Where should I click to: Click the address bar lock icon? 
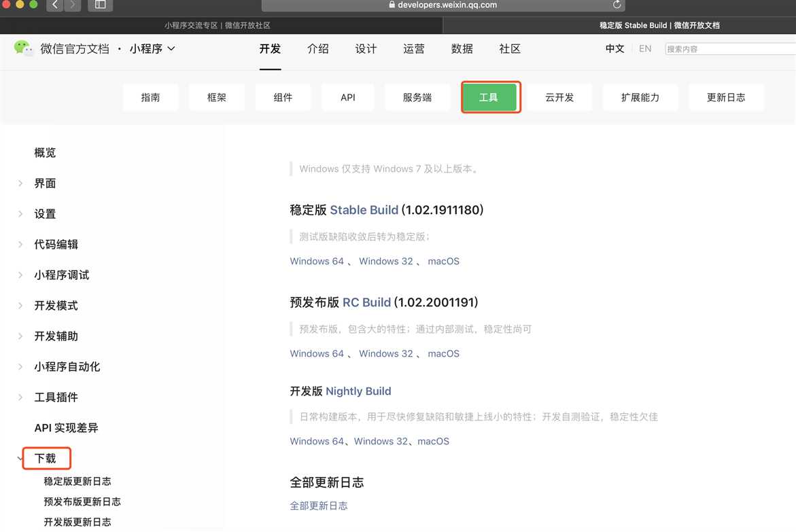click(x=392, y=5)
